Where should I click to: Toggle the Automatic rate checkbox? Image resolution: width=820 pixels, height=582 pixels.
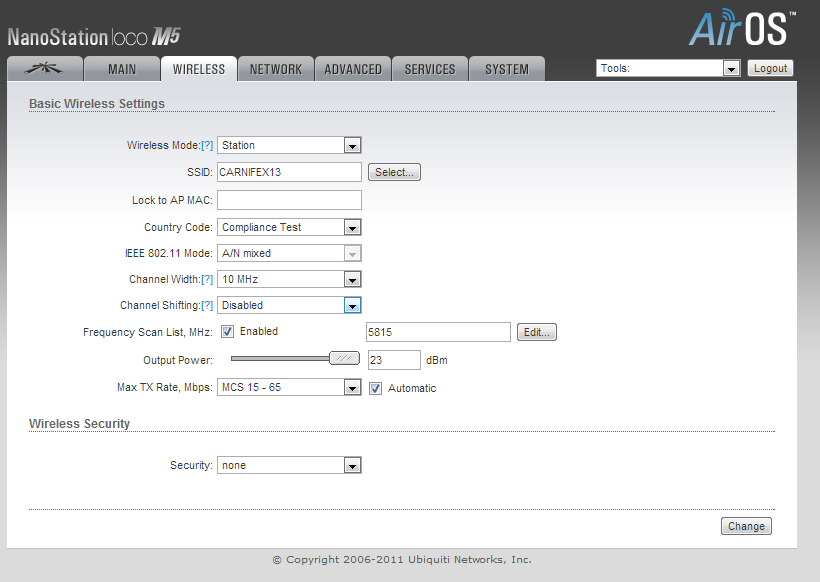[x=375, y=388]
